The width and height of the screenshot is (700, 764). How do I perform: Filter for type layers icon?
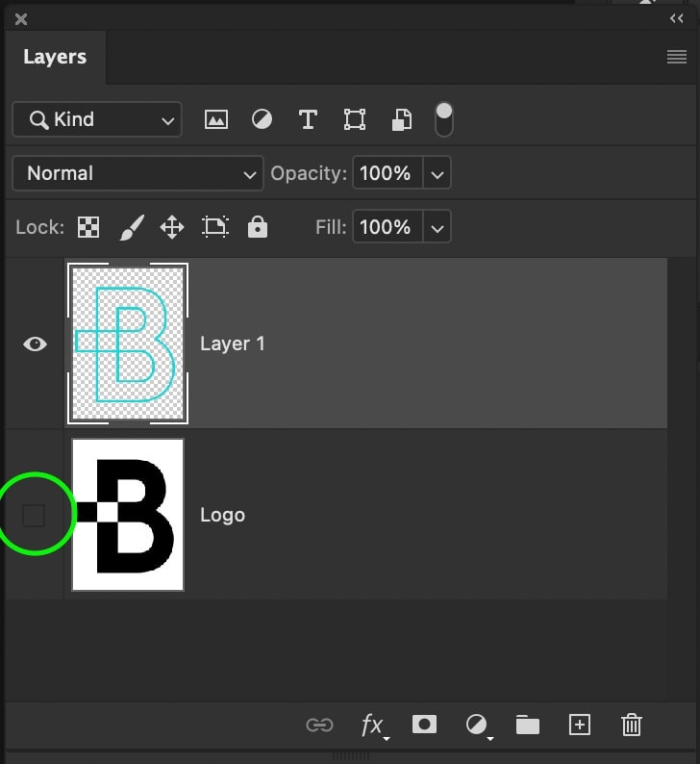click(x=308, y=119)
